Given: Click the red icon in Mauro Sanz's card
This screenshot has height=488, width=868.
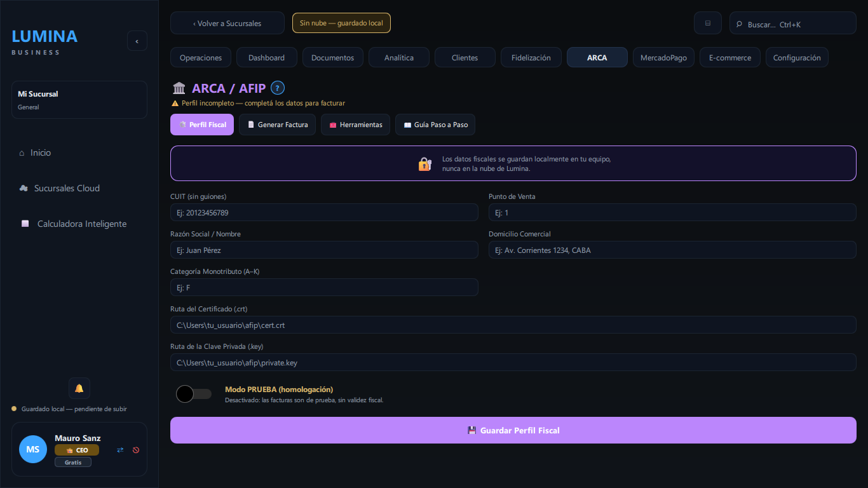Looking at the screenshot, I should (136, 450).
